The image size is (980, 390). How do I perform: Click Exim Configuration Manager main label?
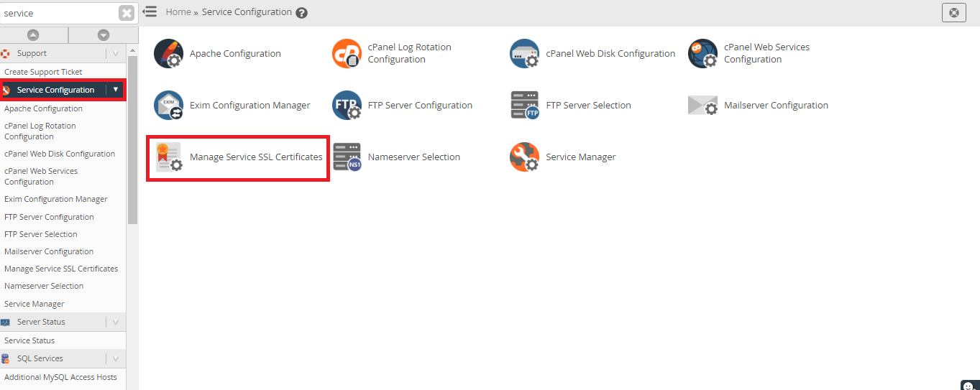pyautogui.click(x=250, y=106)
